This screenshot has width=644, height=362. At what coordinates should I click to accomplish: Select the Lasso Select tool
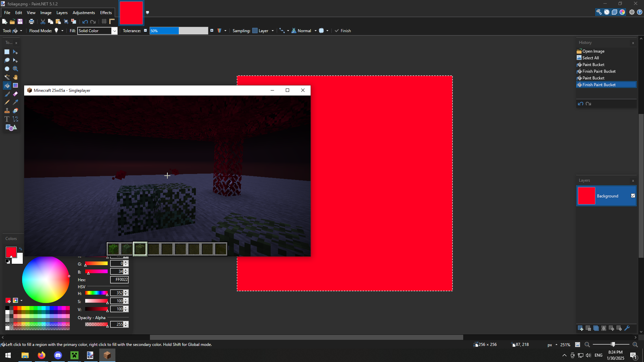click(x=7, y=60)
